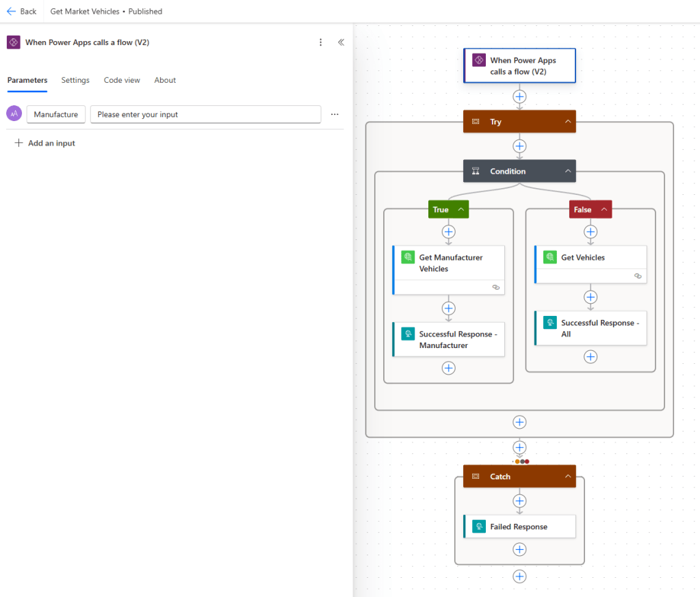
Task: Collapse the side panel with double chevron
Action: coord(341,42)
